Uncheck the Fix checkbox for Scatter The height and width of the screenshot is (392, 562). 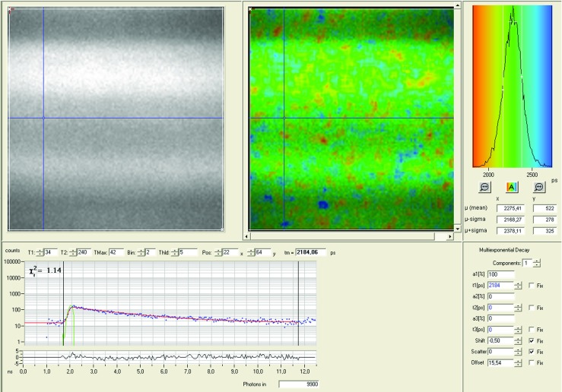[532, 352]
